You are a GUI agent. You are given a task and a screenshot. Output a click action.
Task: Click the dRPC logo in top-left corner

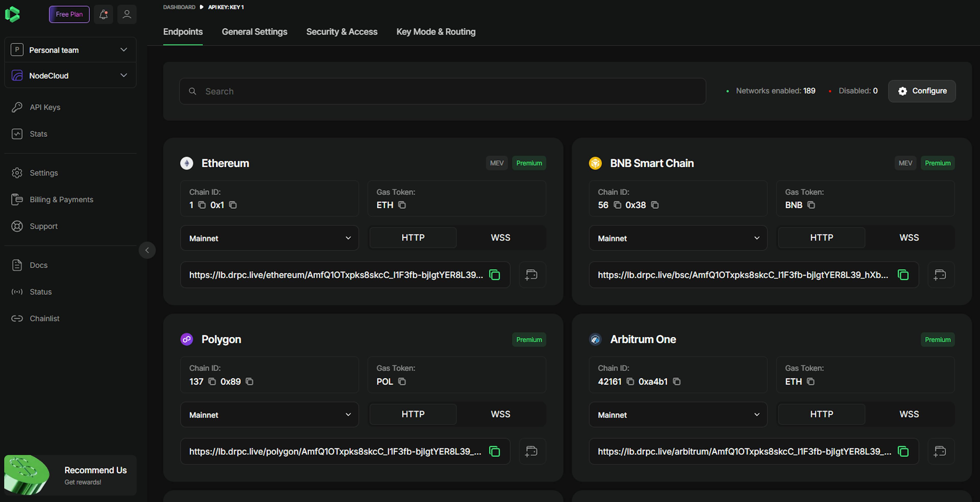point(13,14)
